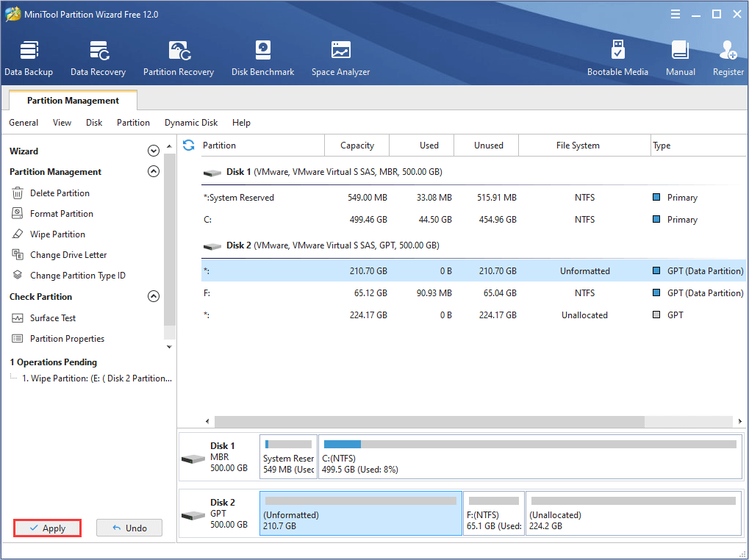Select the 210.70 GB Unformatted row

point(473,270)
